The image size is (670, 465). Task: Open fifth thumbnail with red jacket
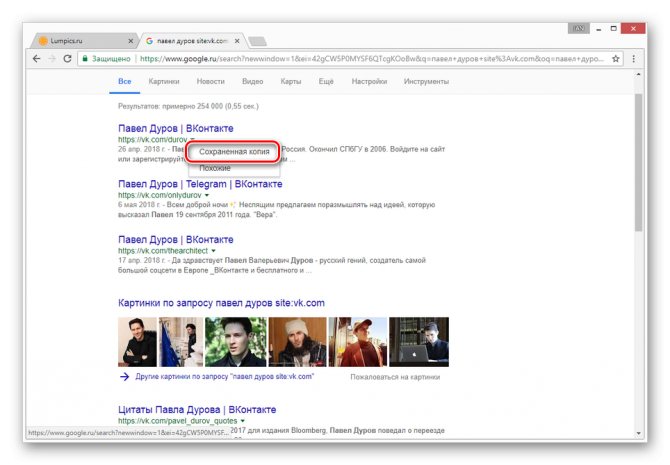358,342
